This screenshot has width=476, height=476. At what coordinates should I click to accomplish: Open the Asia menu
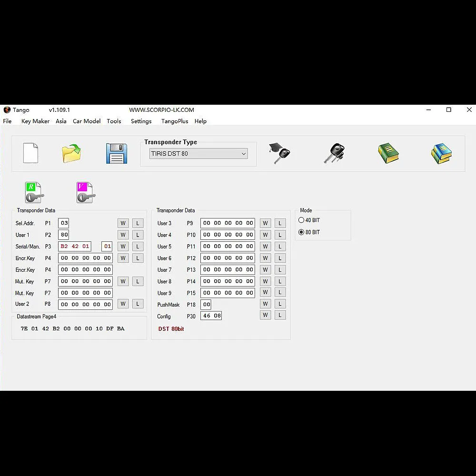tap(61, 121)
